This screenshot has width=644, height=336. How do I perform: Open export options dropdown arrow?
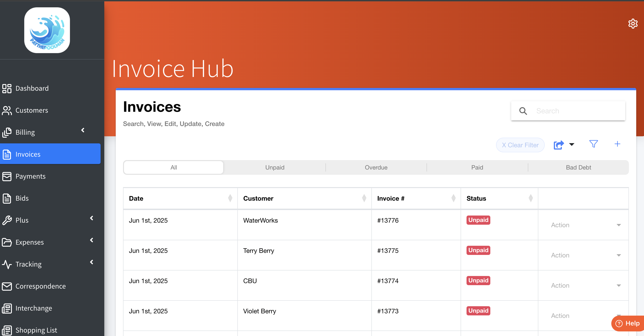pos(572,145)
